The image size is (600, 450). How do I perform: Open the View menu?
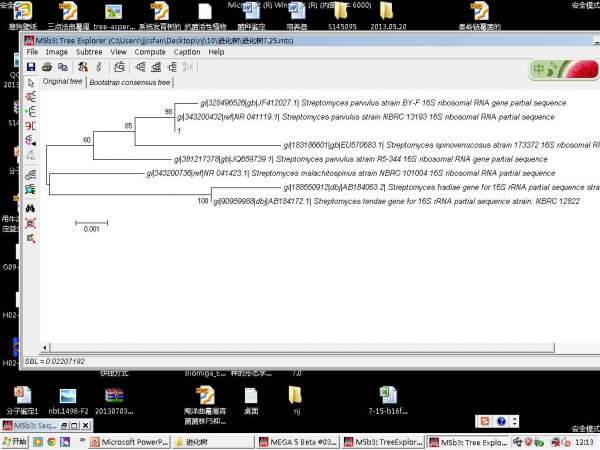(118, 52)
